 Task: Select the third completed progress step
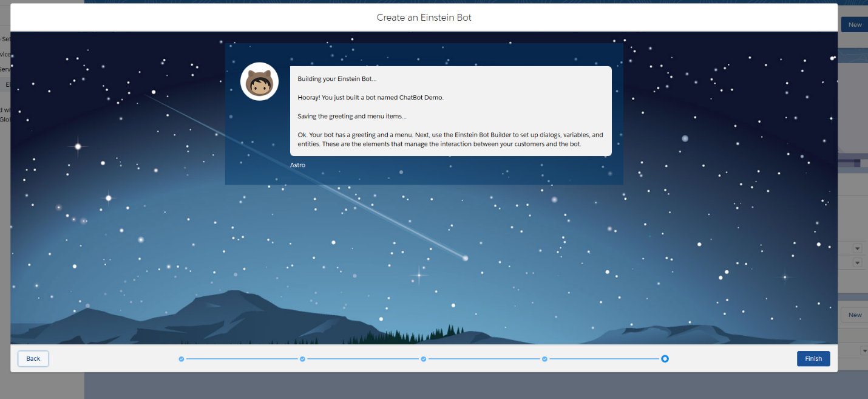click(x=424, y=359)
